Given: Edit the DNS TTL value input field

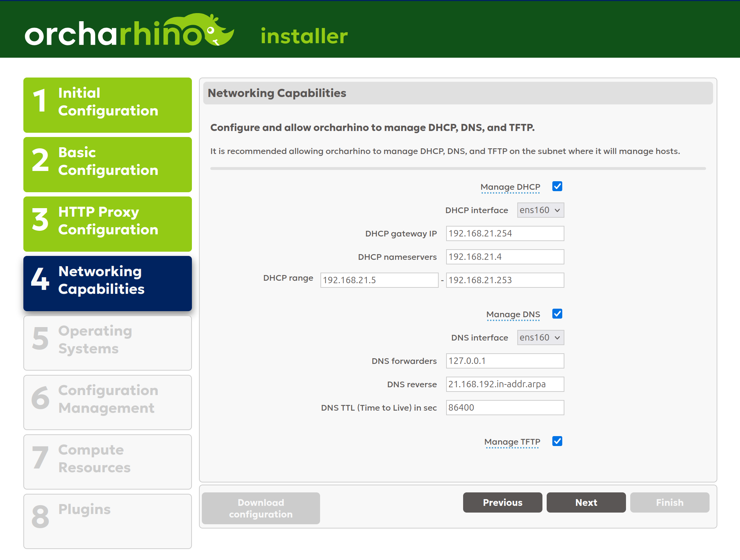Looking at the screenshot, I should (504, 408).
